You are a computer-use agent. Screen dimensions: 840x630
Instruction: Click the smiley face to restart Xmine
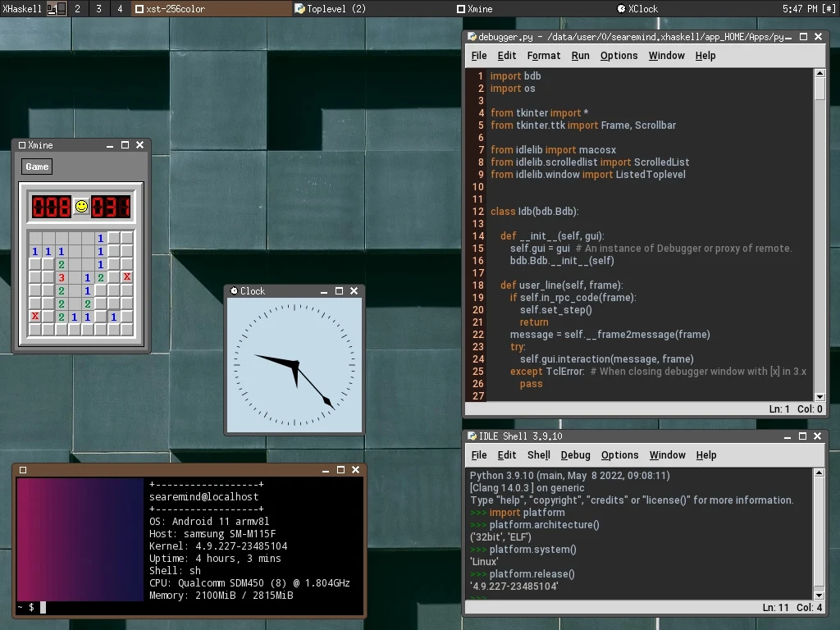click(80, 206)
